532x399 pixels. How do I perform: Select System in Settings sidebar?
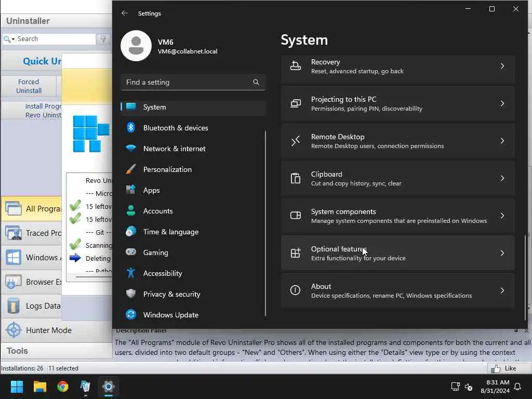pos(193,107)
